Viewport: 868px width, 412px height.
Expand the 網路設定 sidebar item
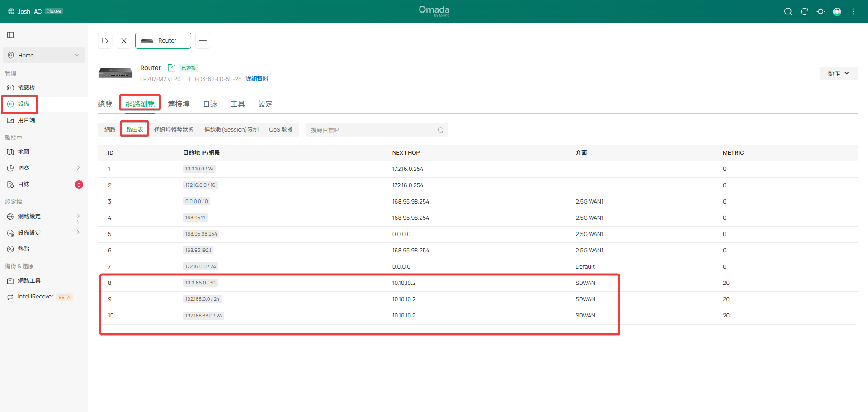tap(43, 217)
